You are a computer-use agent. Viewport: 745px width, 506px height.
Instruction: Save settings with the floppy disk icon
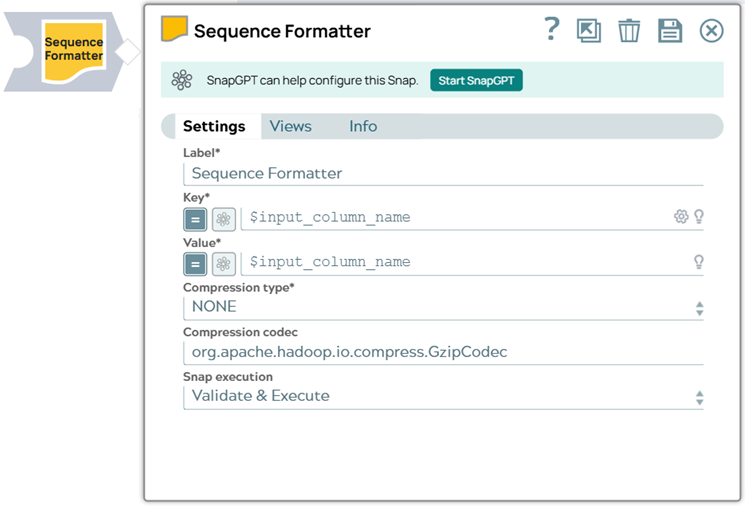670,31
